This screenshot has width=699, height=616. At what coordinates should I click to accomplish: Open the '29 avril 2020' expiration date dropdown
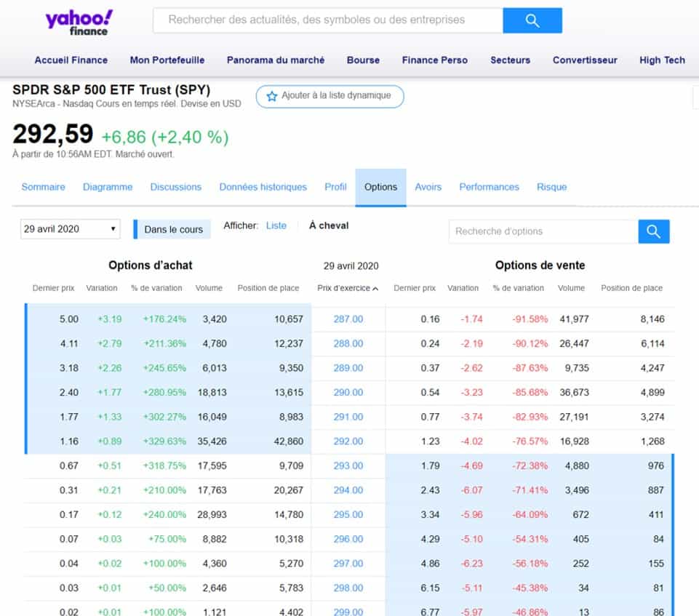pyautogui.click(x=70, y=229)
